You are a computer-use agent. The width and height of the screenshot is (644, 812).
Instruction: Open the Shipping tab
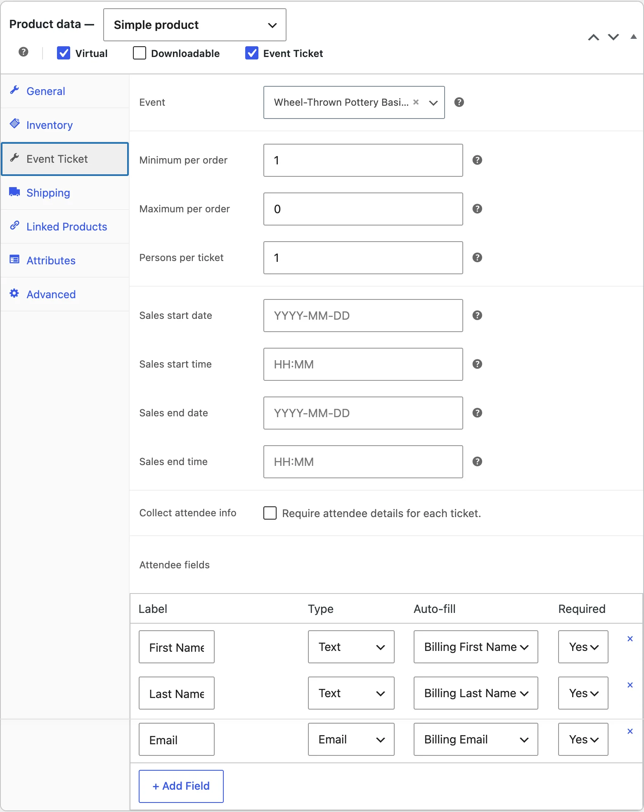65,193
